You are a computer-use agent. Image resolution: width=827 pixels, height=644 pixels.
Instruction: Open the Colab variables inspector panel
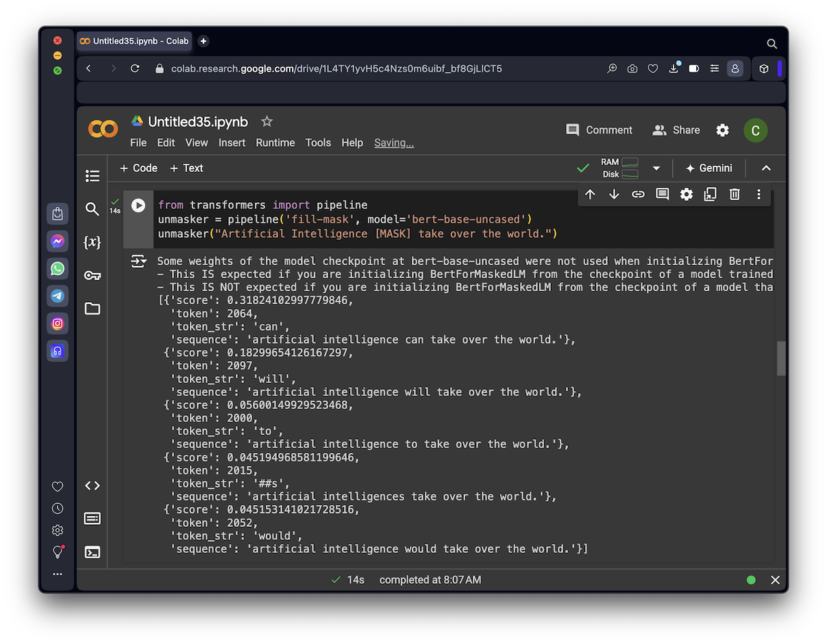tap(92, 242)
